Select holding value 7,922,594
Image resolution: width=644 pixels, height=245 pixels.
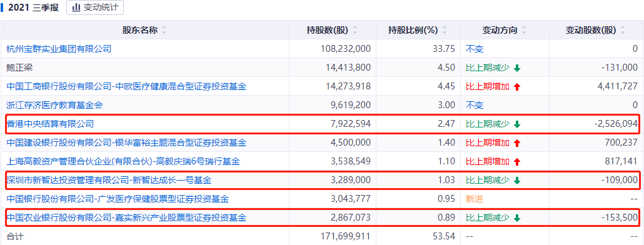click(x=350, y=124)
